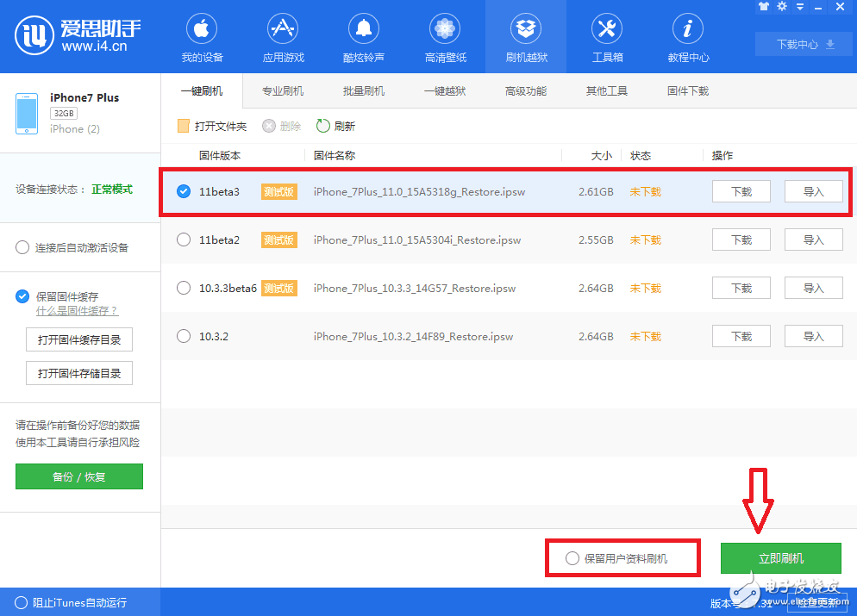
Task: Click the green 立即刷机 button
Action: point(780,558)
